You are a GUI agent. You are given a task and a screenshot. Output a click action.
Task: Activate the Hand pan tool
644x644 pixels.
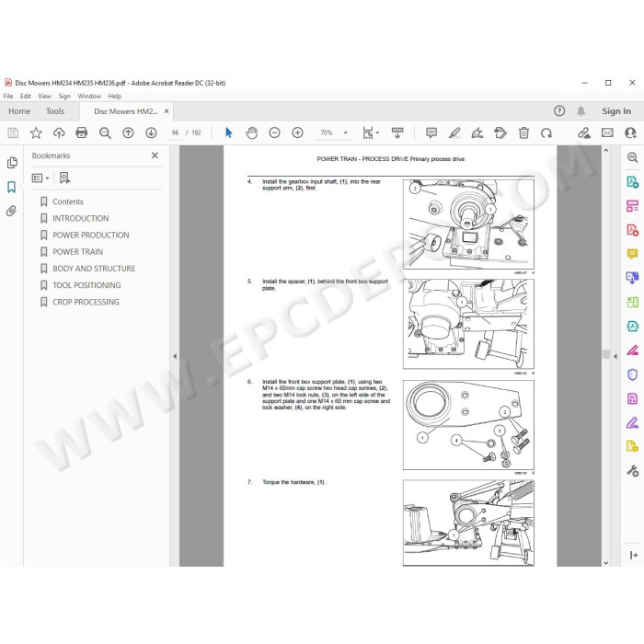(x=251, y=132)
